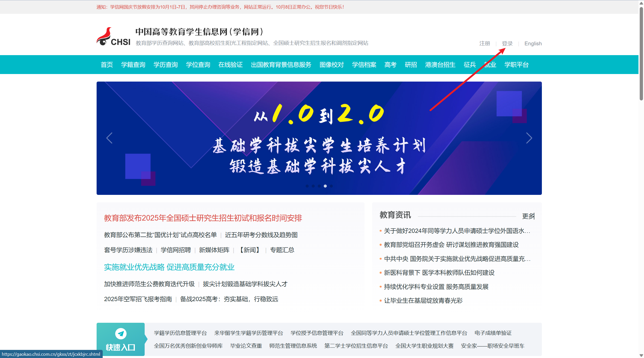Go to previous banner slide arrow
This screenshot has width=644, height=358.
109,138
